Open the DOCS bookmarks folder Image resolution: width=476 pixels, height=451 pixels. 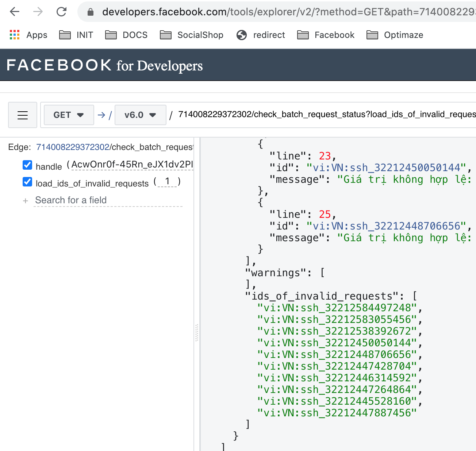click(126, 35)
